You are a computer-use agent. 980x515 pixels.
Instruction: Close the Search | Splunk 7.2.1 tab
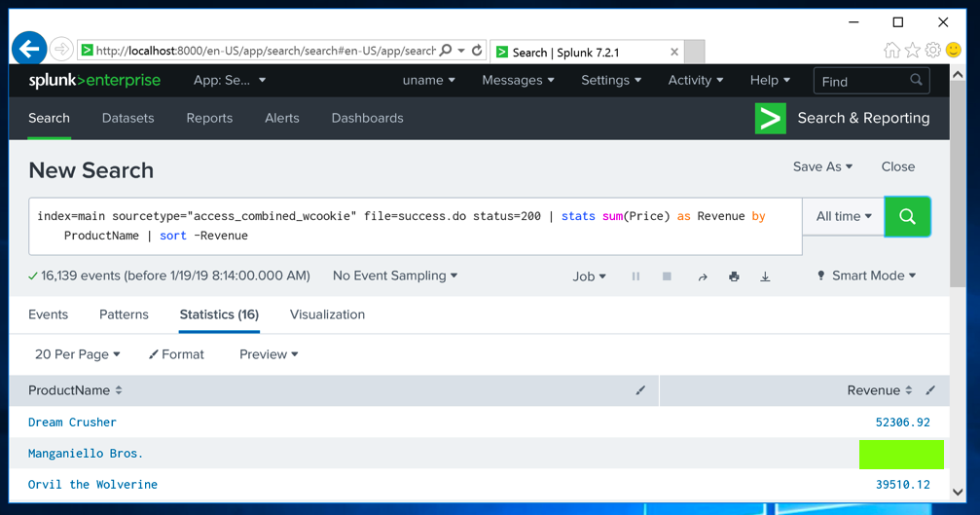pos(674,52)
